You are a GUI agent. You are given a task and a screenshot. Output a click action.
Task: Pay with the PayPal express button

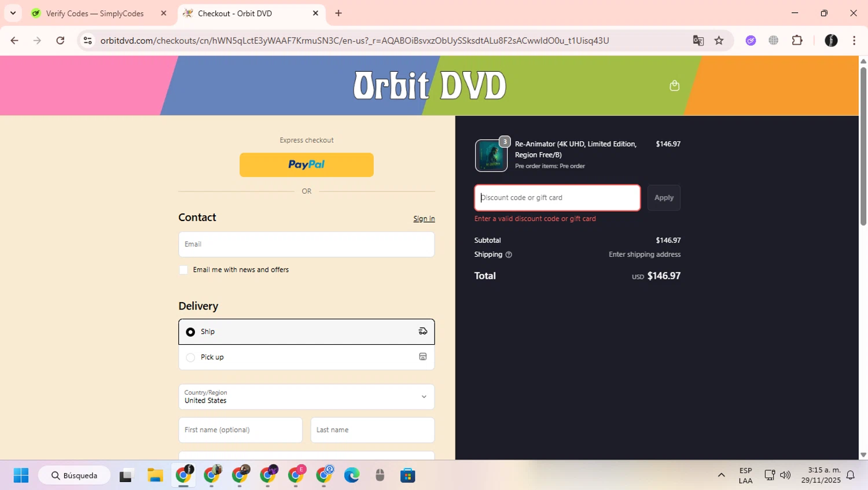pyautogui.click(x=307, y=165)
